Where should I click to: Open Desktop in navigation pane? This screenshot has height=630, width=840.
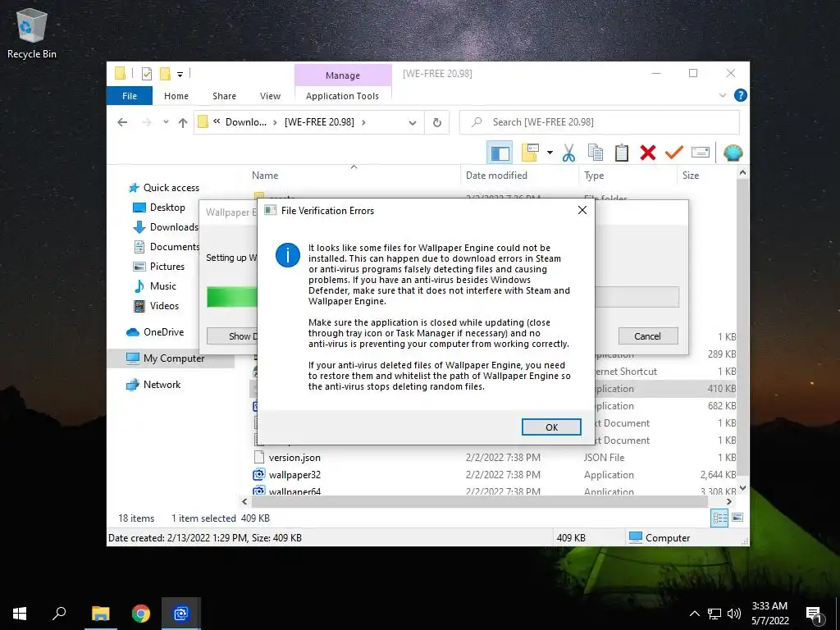tap(158, 208)
